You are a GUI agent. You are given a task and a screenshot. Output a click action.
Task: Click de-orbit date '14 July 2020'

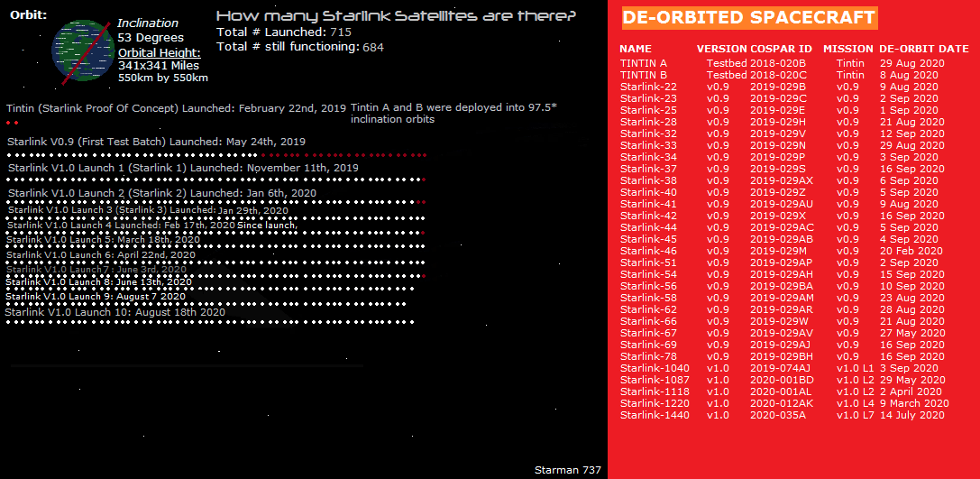pyautogui.click(x=911, y=415)
